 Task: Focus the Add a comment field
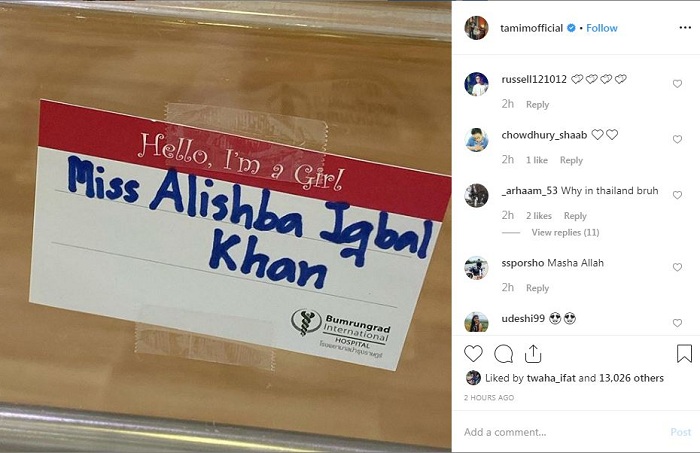562,432
